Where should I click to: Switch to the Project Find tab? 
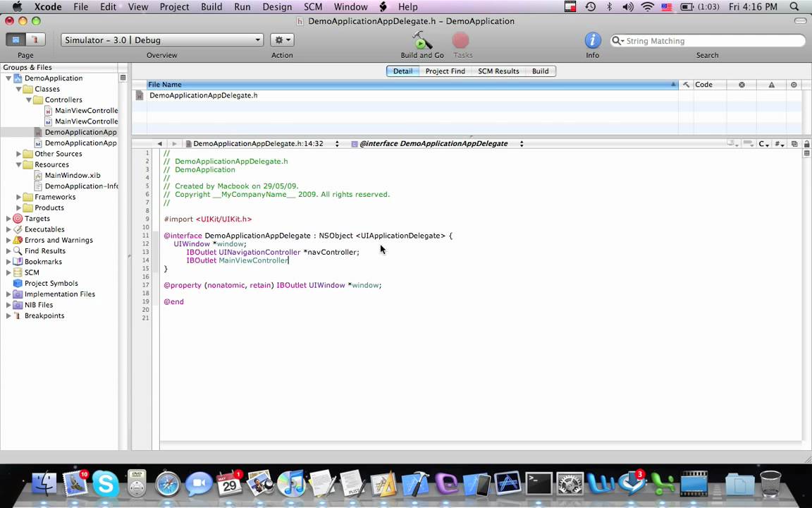(445, 71)
